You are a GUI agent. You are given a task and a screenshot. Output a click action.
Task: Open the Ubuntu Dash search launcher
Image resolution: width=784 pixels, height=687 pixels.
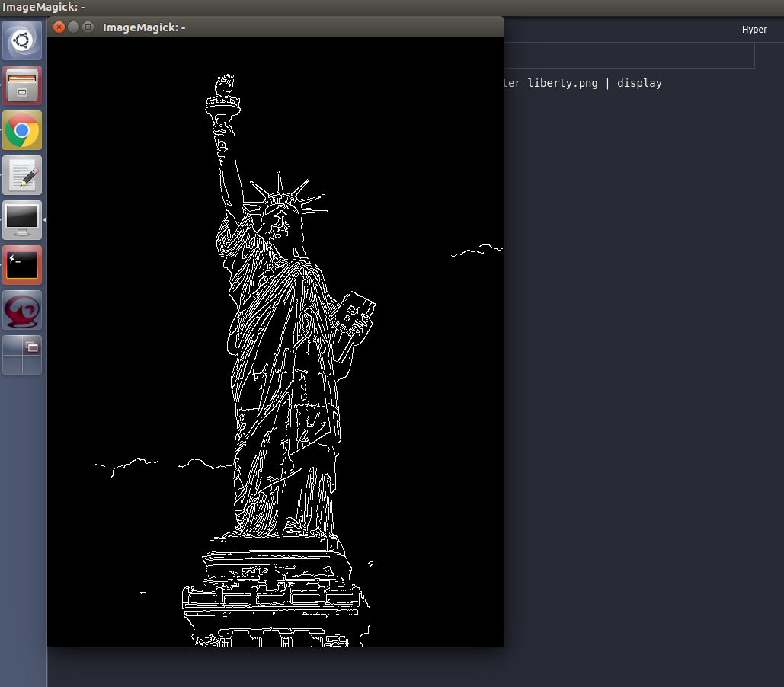point(22,40)
